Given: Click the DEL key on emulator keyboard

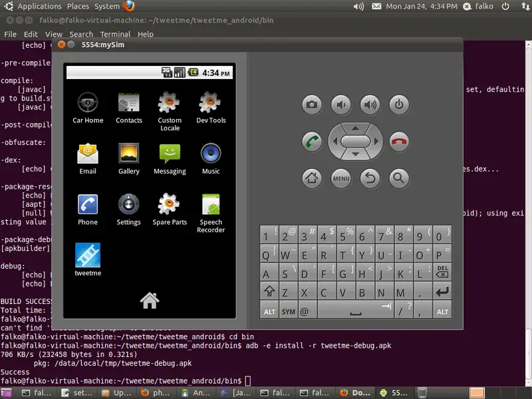Looking at the screenshot, I should pyautogui.click(x=442, y=272).
